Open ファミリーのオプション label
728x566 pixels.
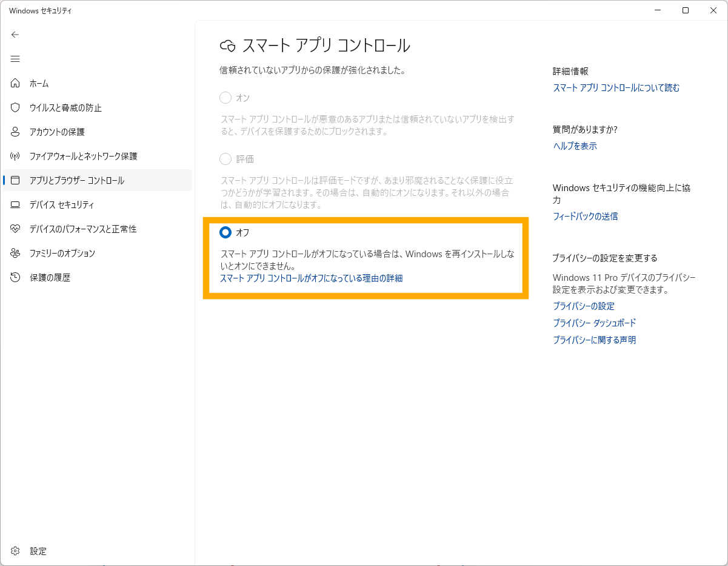[62, 253]
